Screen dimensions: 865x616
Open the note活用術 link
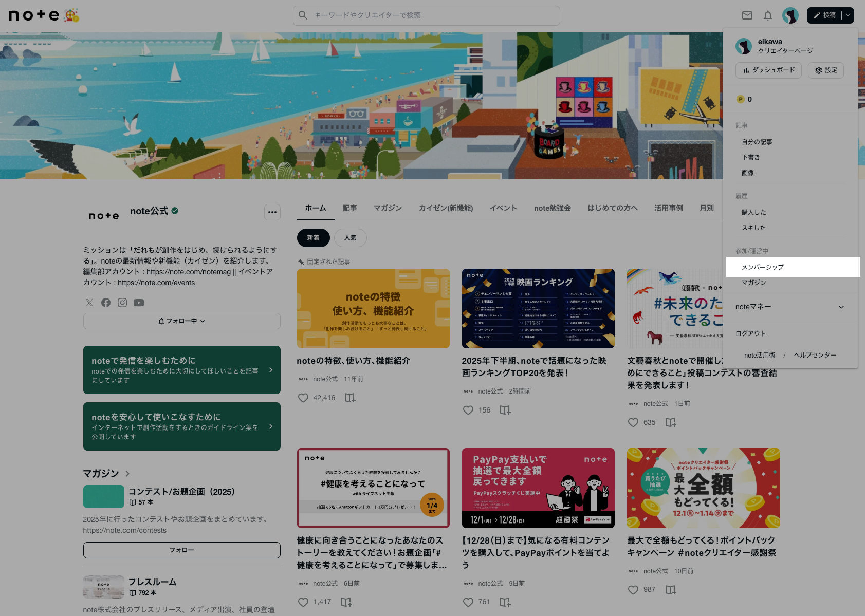pyautogui.click(x=760, y=355)
